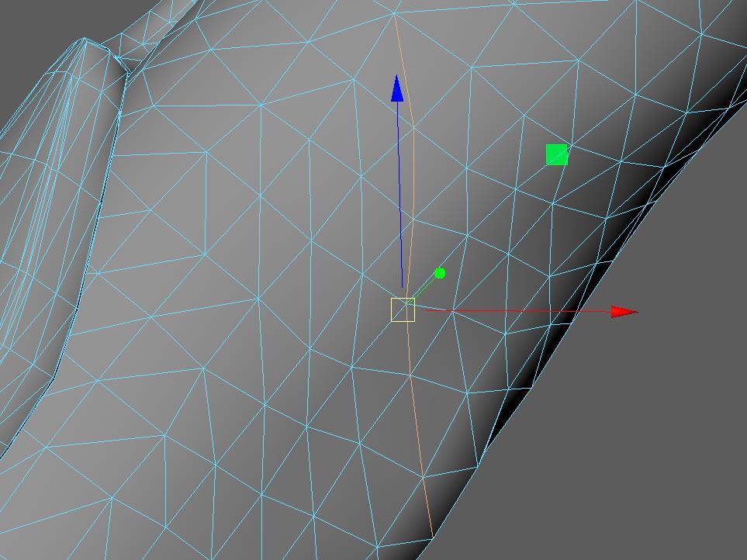Select the green round Y-axis handle
The height and width of the screenshot is (560, 747).
coord(440,273)
